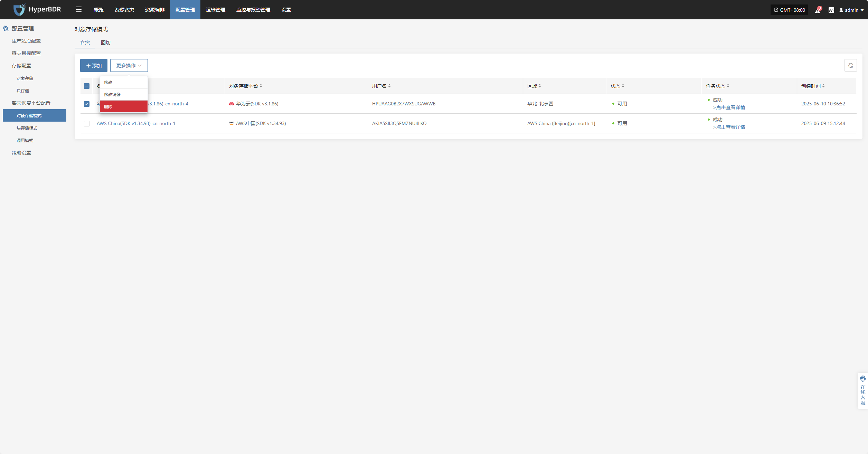Click the 添加 add button
This screenshot has width=868, height=454.
pos(94,65)
